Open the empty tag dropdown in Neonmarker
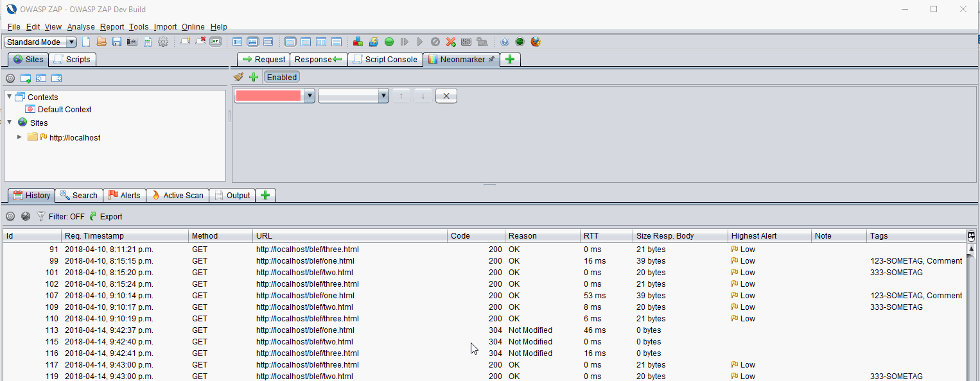The height and width of the screenshot is (381, 980). point(353,96)
